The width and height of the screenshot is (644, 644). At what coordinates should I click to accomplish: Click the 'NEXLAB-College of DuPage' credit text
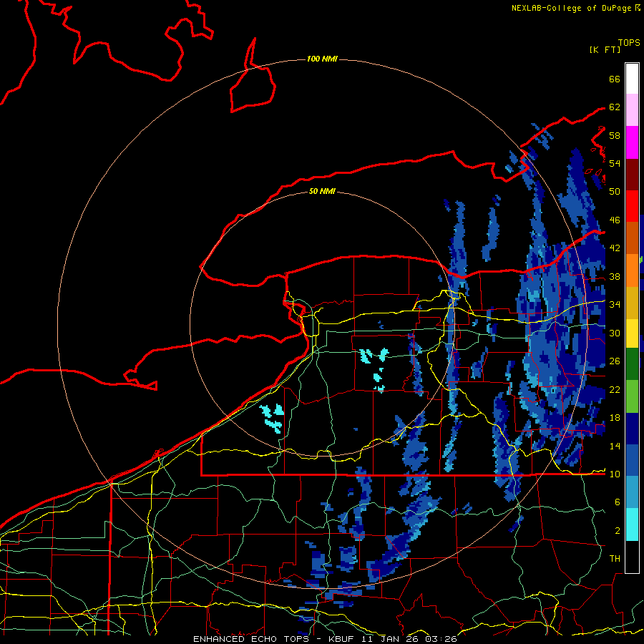[x=571, y=8]
